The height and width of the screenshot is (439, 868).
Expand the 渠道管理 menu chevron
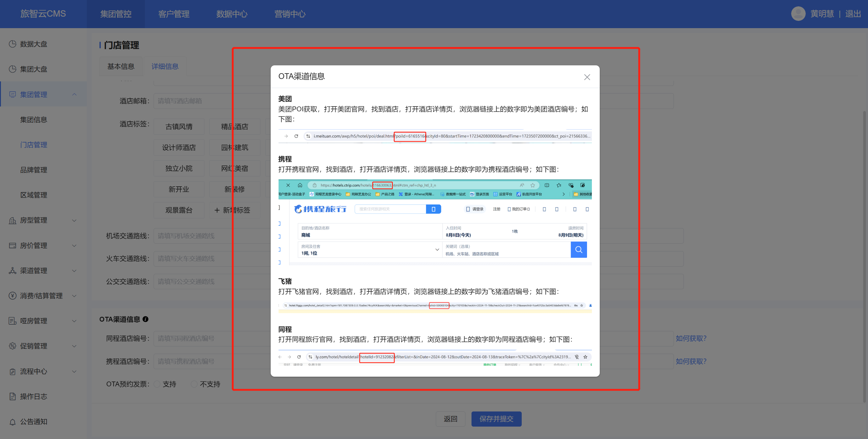74,270
